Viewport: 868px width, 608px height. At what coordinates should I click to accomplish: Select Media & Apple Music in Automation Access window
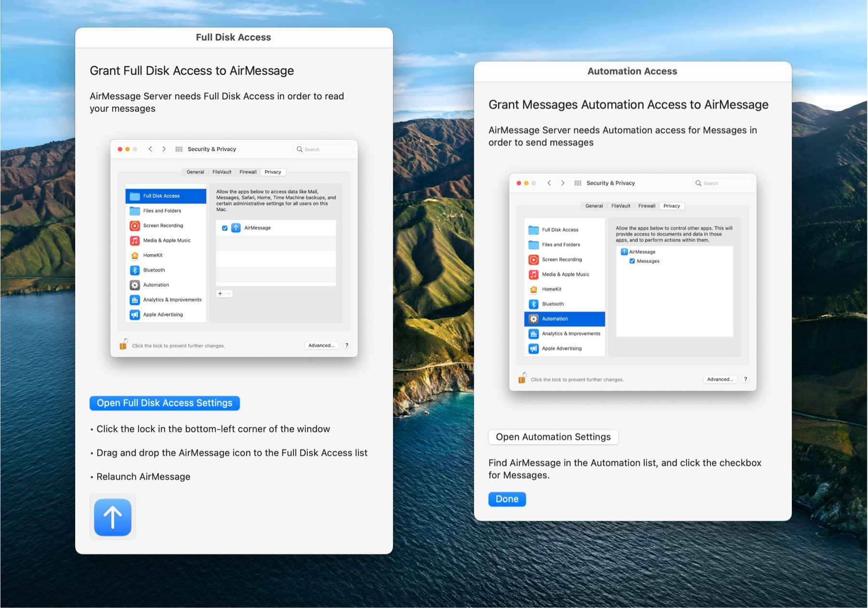565,275
